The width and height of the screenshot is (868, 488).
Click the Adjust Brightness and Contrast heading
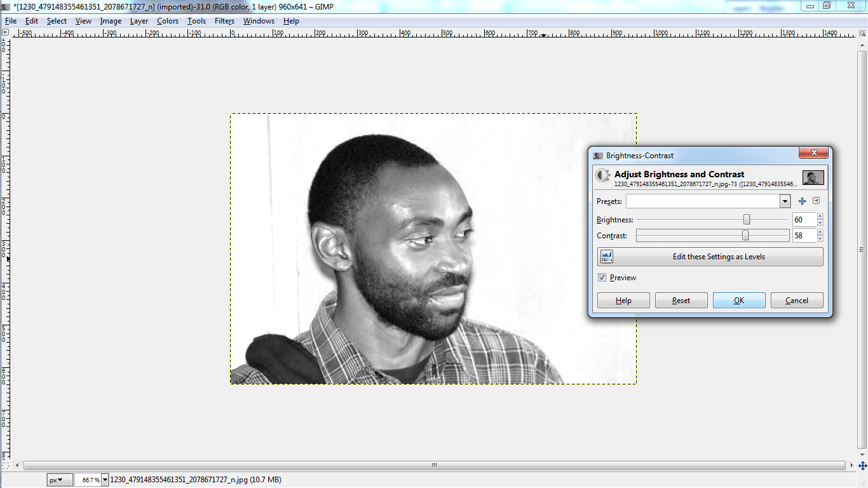[x=679, y=174]
